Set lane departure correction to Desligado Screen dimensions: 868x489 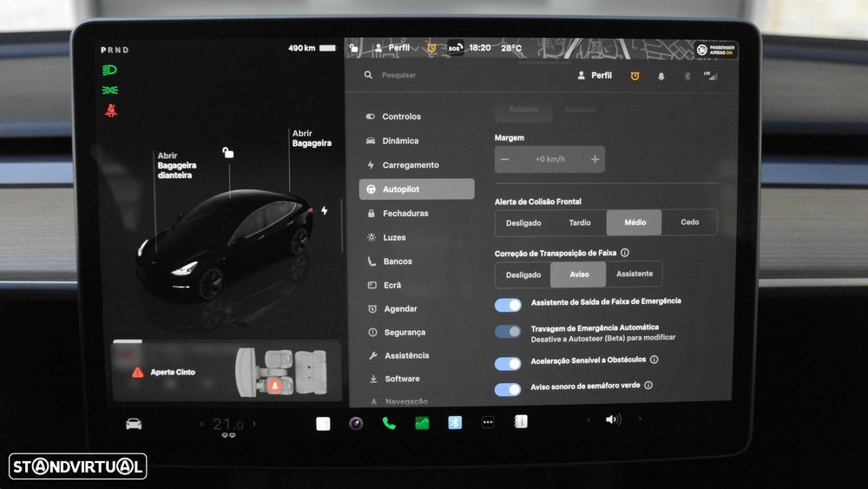click(x=523, y=274)
